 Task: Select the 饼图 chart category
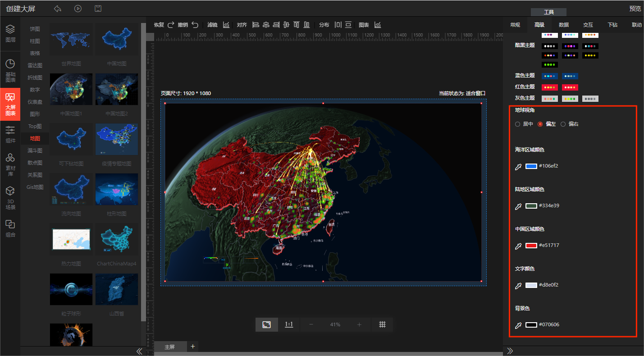35,29
